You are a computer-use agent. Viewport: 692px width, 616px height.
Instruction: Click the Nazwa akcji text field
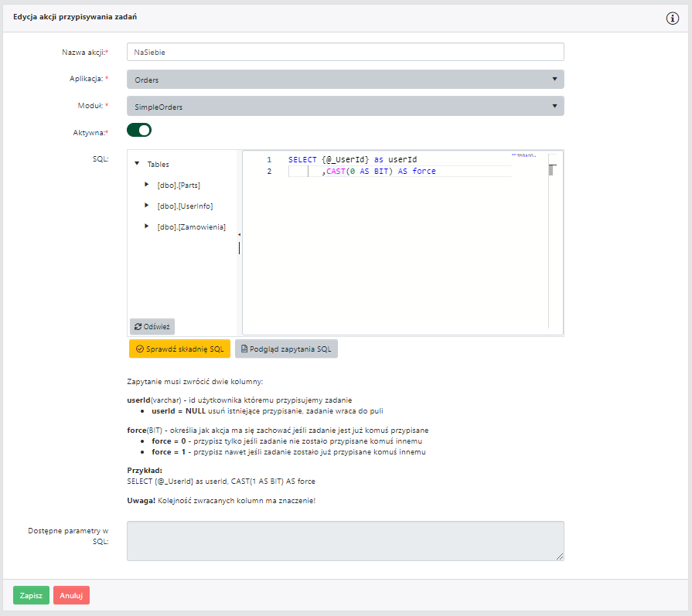click(345, 52)
